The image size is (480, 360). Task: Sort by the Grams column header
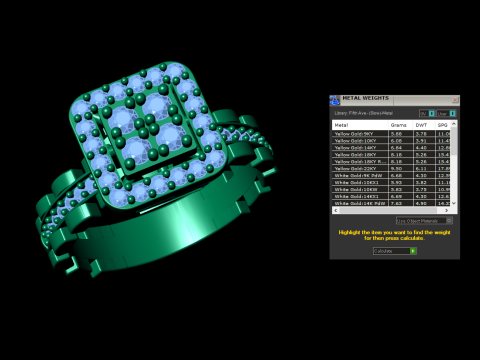[401, 125]
